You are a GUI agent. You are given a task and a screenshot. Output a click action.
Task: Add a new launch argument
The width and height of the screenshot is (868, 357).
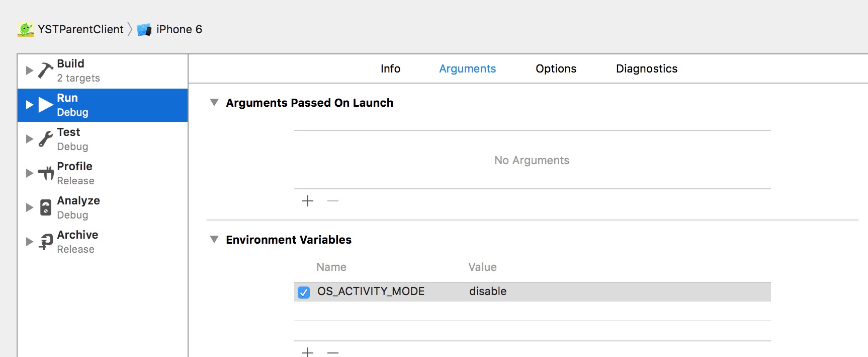point(308,201)
